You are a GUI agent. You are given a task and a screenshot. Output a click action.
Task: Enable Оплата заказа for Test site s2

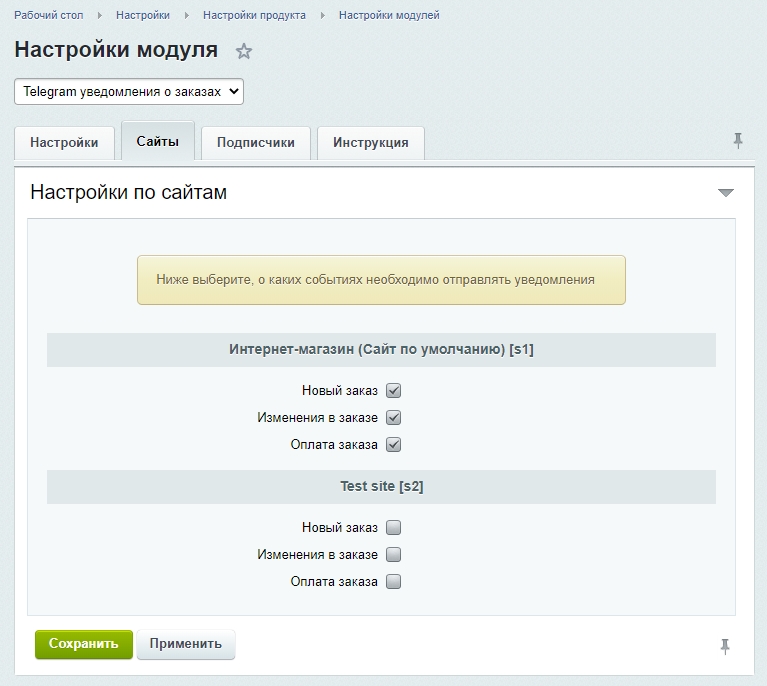[394, 581]
